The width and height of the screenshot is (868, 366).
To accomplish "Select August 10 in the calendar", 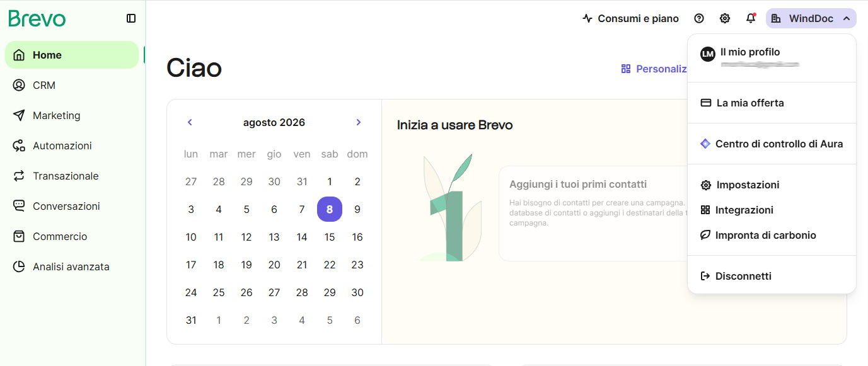I will [191, 237].
